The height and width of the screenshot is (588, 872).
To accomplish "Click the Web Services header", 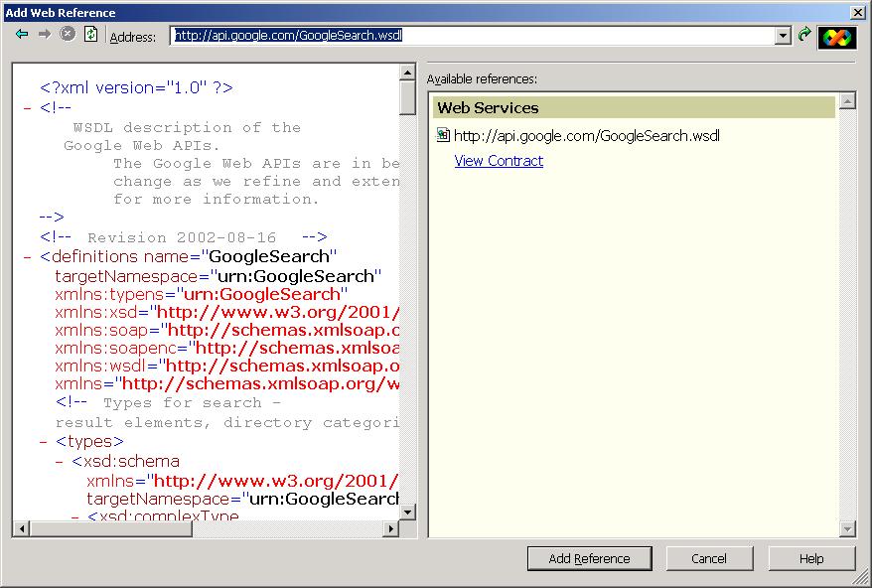I will click(x=634, y=107).
